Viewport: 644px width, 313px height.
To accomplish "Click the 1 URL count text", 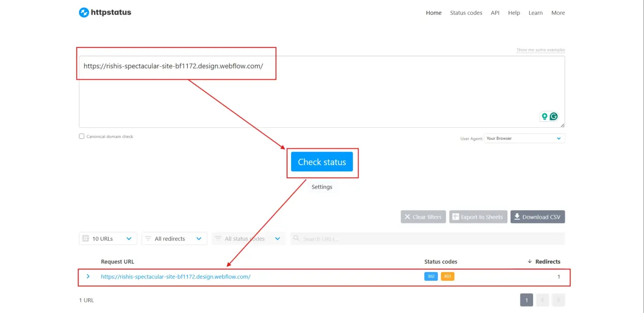I will 86,300.
